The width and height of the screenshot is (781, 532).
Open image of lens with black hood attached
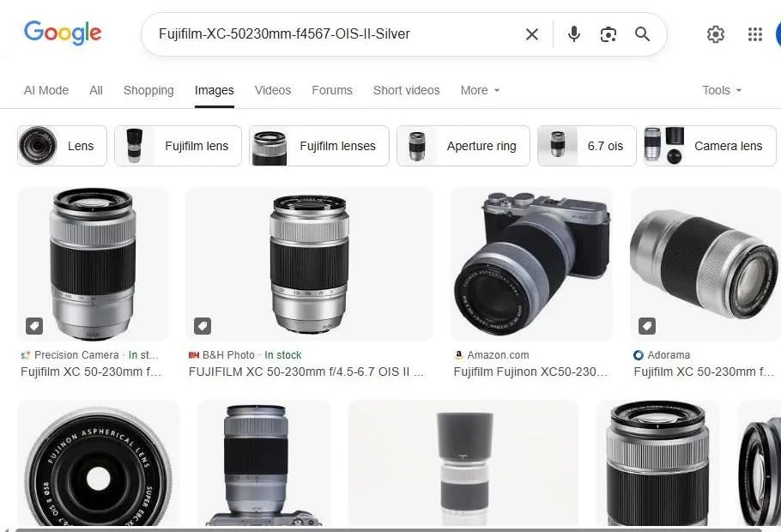click(463, 463)
